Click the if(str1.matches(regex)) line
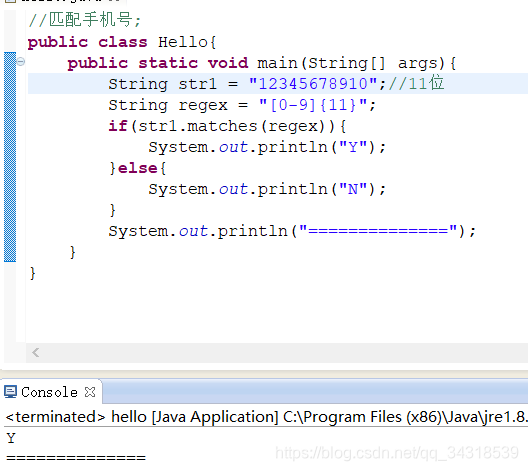Screen dimensions: 528x471 pos(227,126)
